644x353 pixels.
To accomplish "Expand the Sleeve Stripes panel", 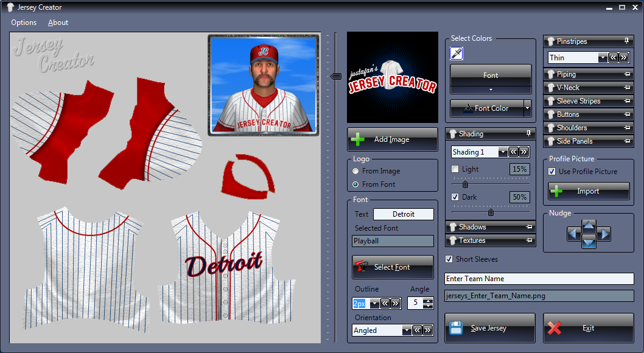I will (588, 101).
